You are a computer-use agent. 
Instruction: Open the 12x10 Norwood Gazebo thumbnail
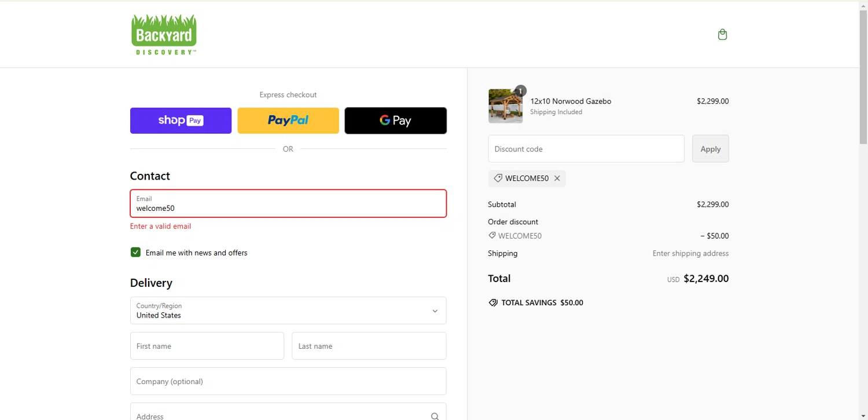[x=505, y=106]
